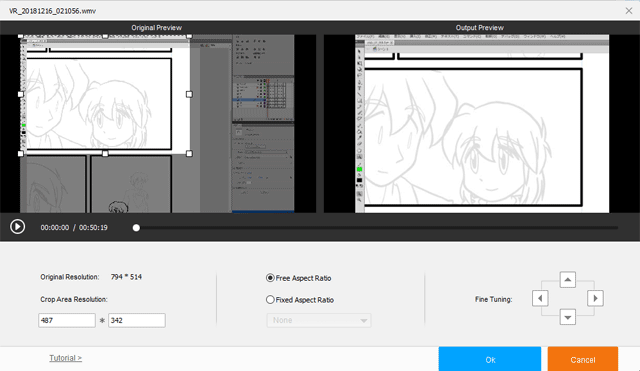The width and height of the screenshot is (640, 371).
Task: Open the aspect ratio None dropdown
Action: coord(319,320)
